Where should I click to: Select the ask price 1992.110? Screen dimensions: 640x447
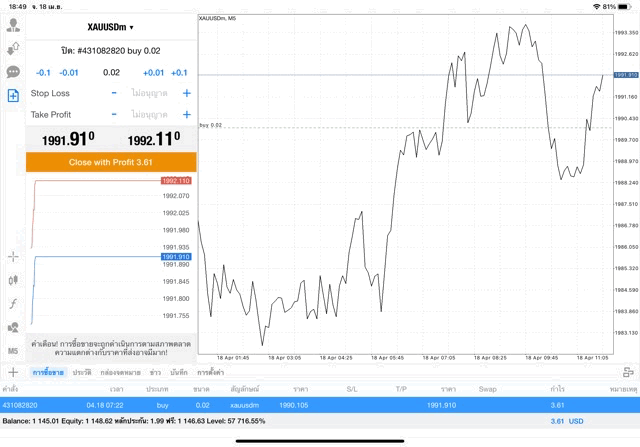coord(154,139)
